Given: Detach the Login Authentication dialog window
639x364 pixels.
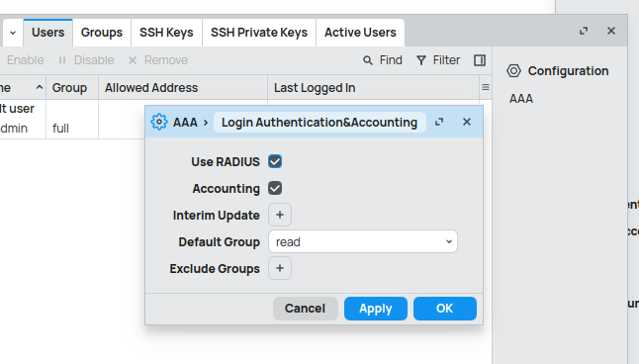Looking at the screenshot, I should coord(439,122).
